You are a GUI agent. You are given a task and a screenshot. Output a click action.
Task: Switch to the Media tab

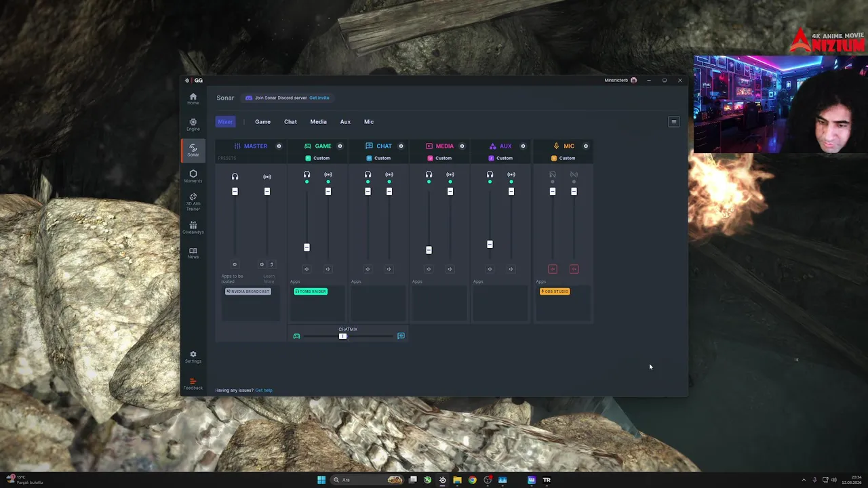318,122
